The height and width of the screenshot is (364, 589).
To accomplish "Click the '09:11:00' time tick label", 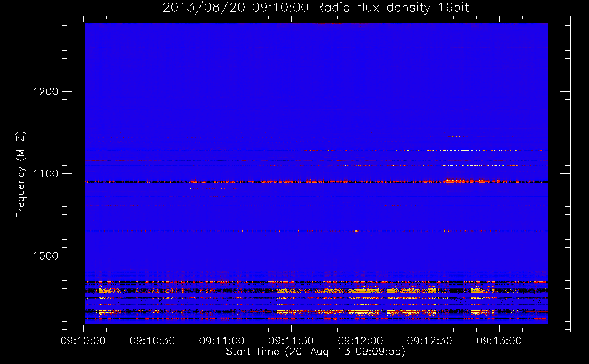I will click(222, 341).
